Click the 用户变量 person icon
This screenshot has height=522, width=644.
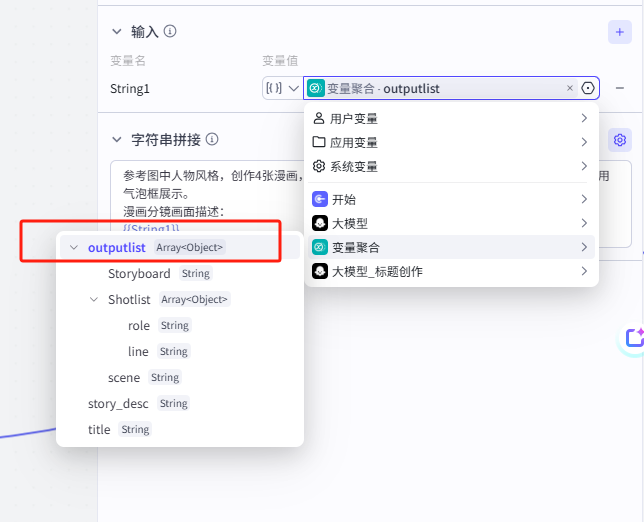(x=319, y=118)
